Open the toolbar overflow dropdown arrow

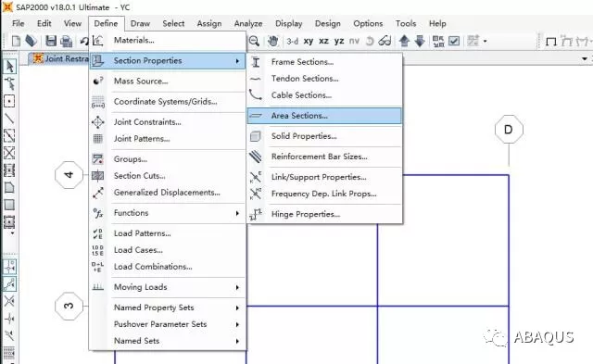485,41
